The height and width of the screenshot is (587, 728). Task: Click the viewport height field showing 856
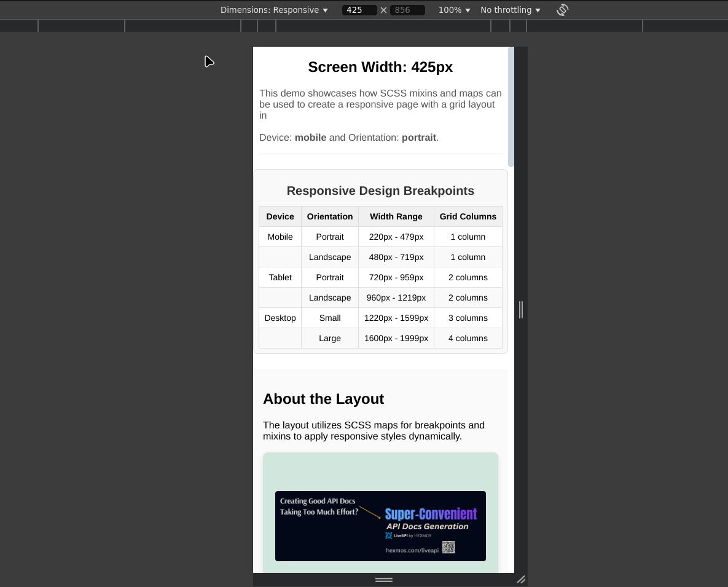coord(408,10)
